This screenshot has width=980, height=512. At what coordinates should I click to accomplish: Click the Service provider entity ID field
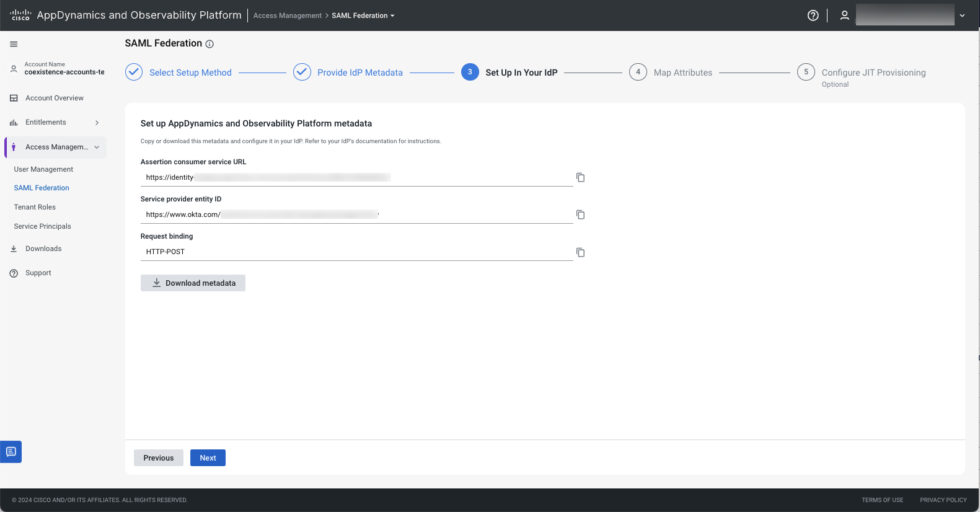356,214
